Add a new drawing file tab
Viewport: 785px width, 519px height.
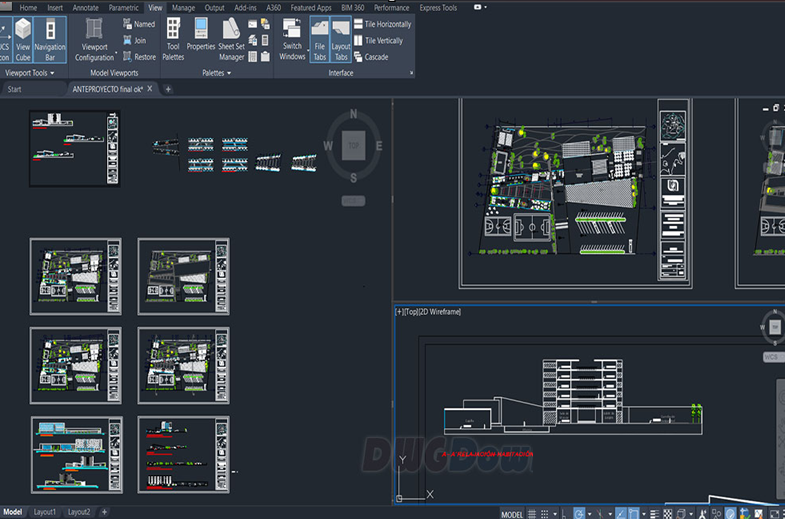(168, 89)
